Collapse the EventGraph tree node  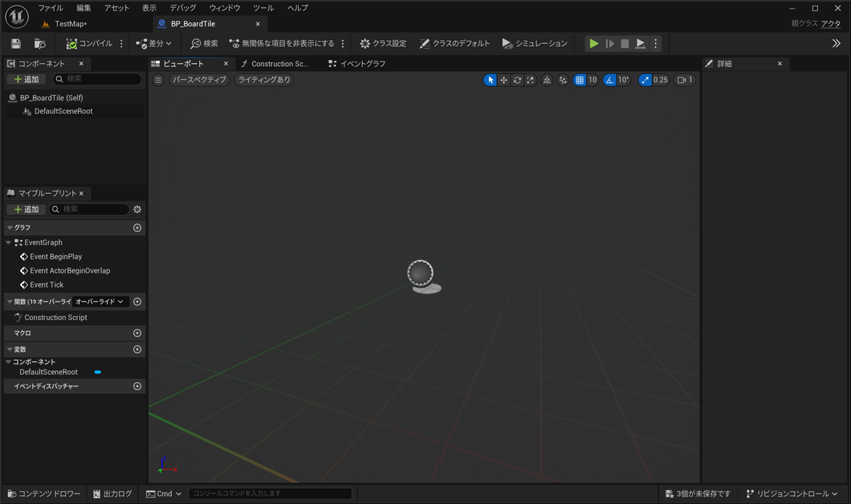(8, 242)
